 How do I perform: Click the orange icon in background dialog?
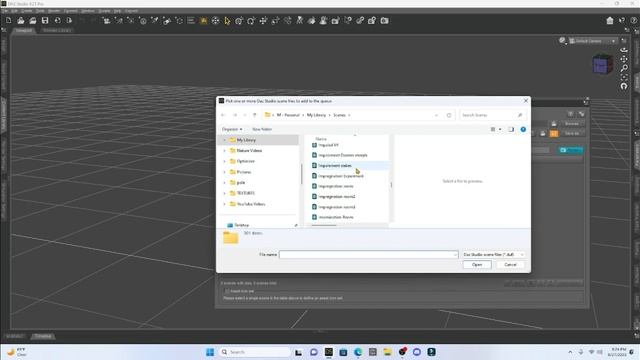(554, 133)
